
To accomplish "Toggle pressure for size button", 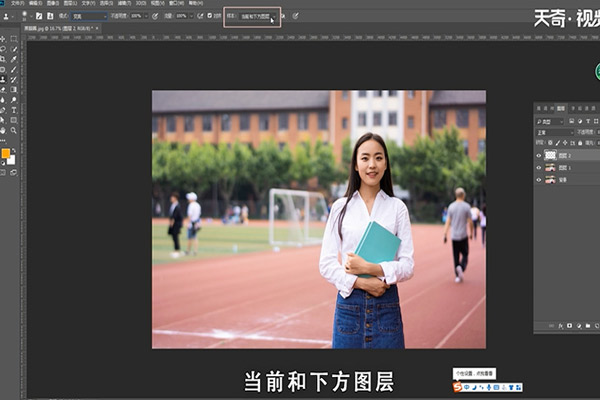I will pos(295,16).
